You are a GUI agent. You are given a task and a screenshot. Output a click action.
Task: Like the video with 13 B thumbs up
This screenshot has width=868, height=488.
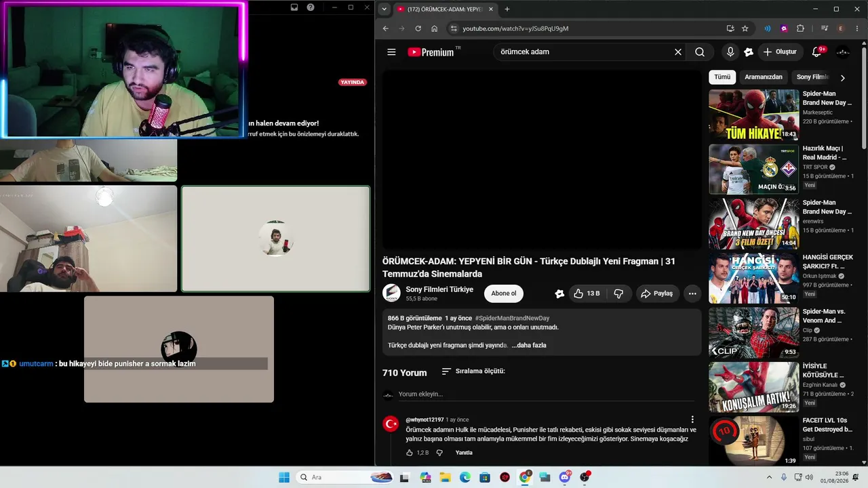click(587, 293)
